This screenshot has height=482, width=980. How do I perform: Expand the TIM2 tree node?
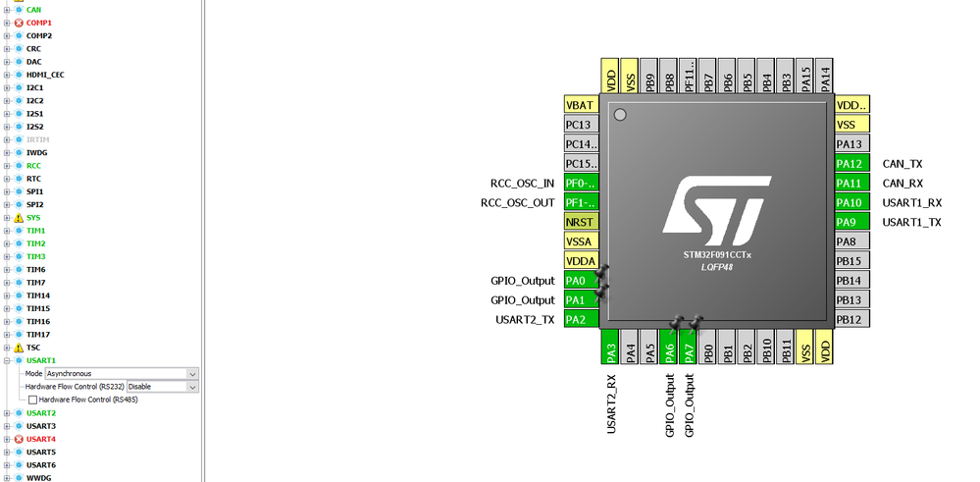point(7,243)
